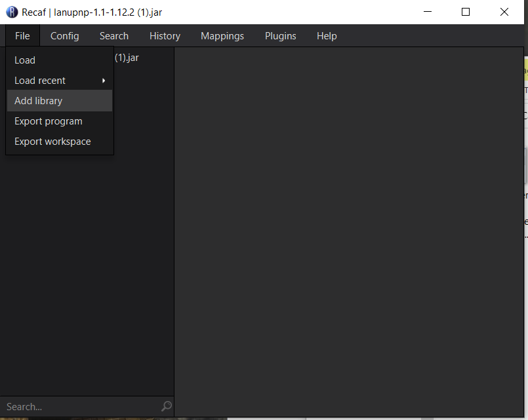Open the Mappings menu
The height and width of the screenshot is (420, 528).
point(222,35)
